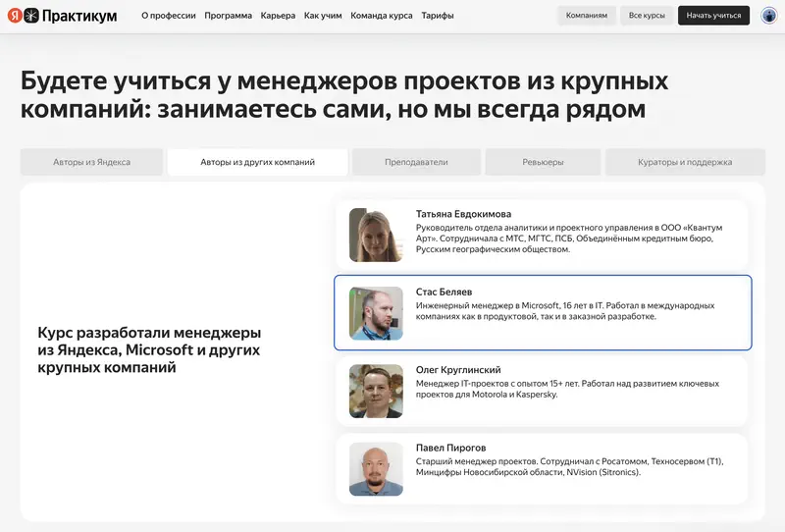
Task: Click the "Все курсы" button
Action: click(647, 16)
